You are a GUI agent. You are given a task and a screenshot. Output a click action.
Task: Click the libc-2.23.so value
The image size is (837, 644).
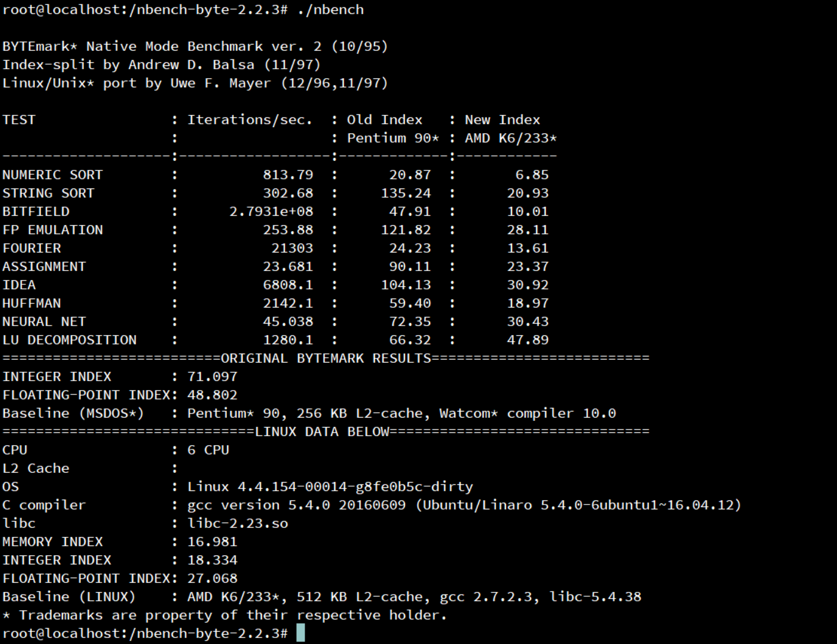[238, 524]
